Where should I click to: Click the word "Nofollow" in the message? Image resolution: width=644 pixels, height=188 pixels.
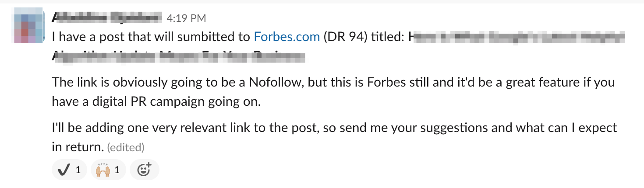pyautogui.click(x=275, y=82)
